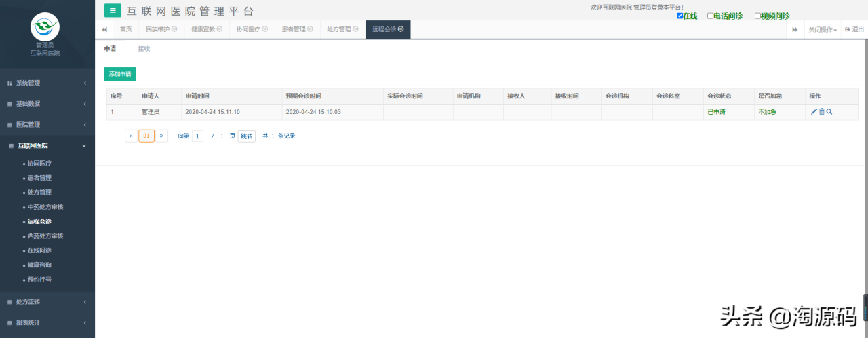Focus the page number input field

point(197,136)
